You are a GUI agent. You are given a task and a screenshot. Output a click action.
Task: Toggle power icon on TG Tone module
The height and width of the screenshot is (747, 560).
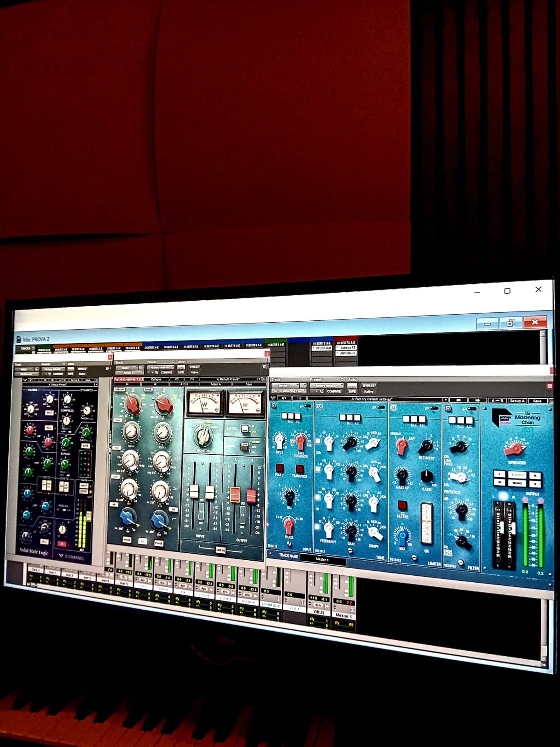click(320, 406)
